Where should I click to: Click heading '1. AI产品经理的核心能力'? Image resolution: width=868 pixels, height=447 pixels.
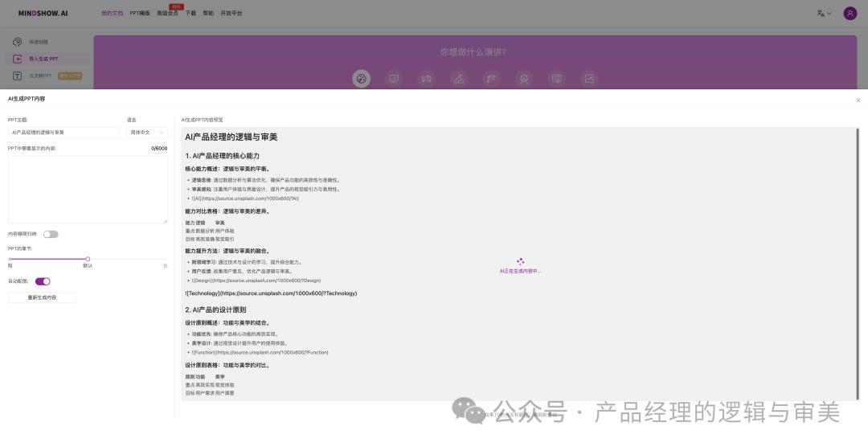point(222,156)
